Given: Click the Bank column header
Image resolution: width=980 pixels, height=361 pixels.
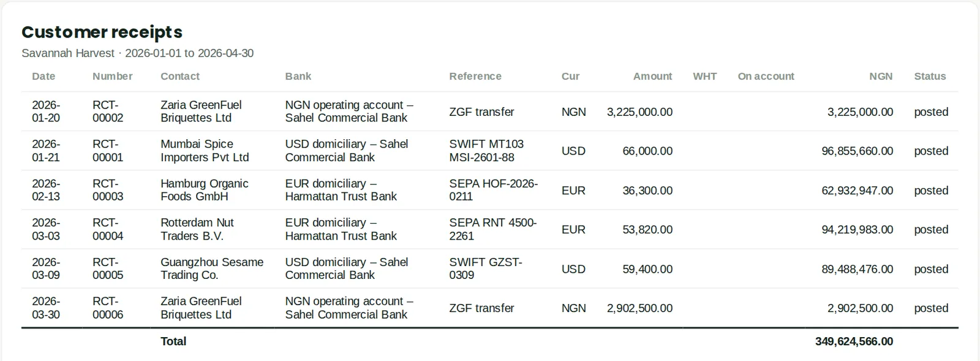Looking at the screenshot, I should tap(298, 76).
